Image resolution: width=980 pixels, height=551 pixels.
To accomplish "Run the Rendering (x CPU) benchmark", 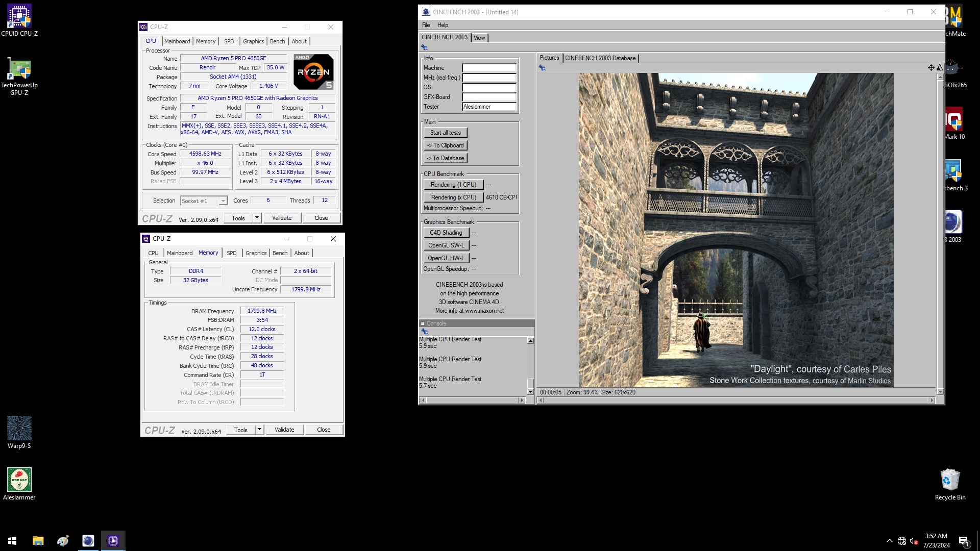I will pos(453,197).
